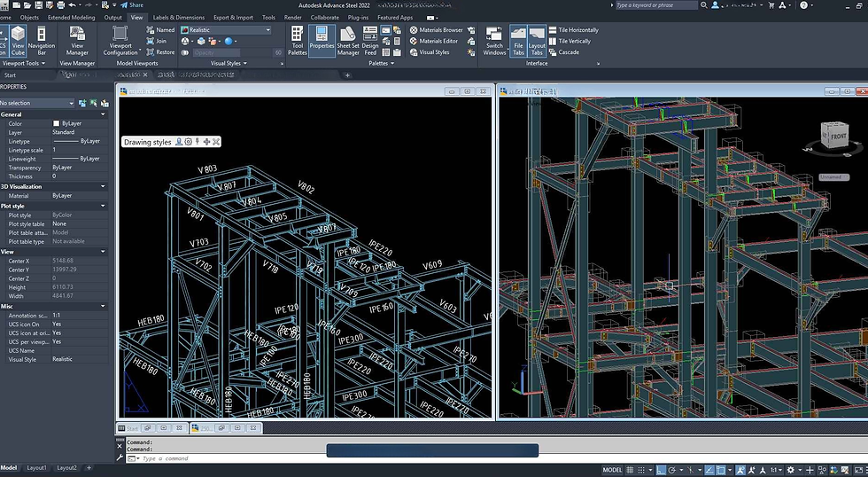The image size is (868, 477).
Task: Open the Navigation Bar tool
Action: 42,41
